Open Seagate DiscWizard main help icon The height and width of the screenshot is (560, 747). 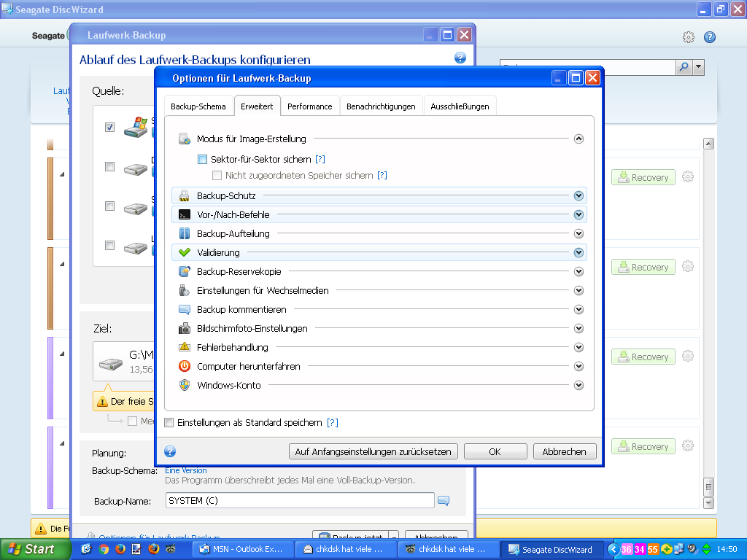click(710, 37)
